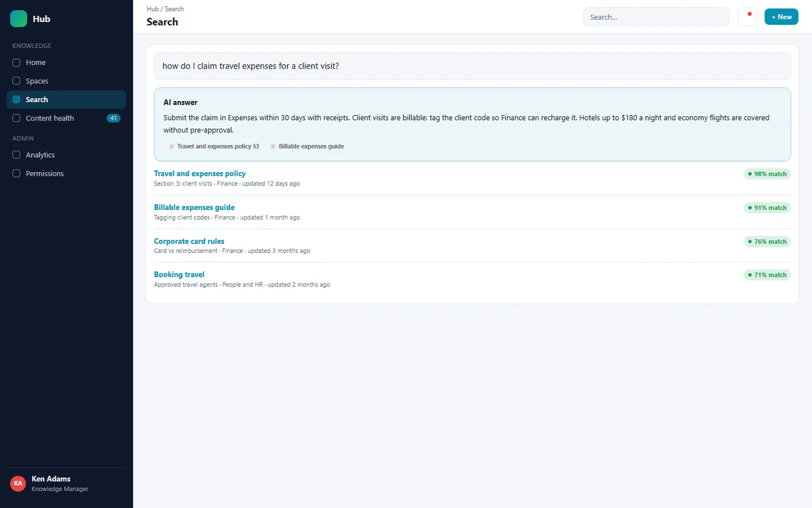The image size is (812, 508).
Task: Click the KA user avatar
Action: click(18, 483)
